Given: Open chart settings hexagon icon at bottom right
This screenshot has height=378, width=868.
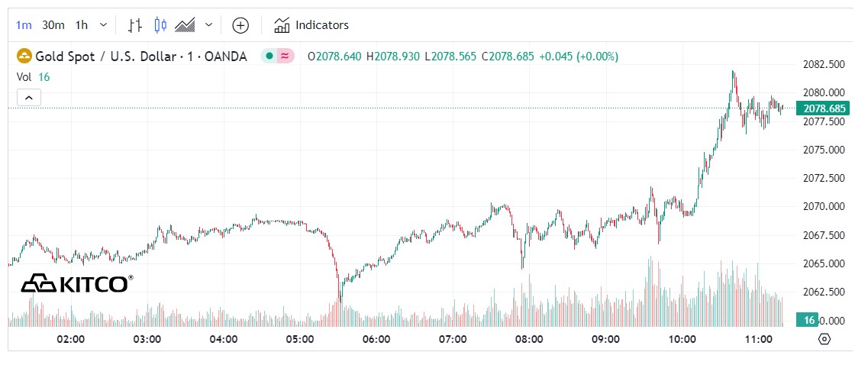Looking at the screenshot, I should coord(824,339).
